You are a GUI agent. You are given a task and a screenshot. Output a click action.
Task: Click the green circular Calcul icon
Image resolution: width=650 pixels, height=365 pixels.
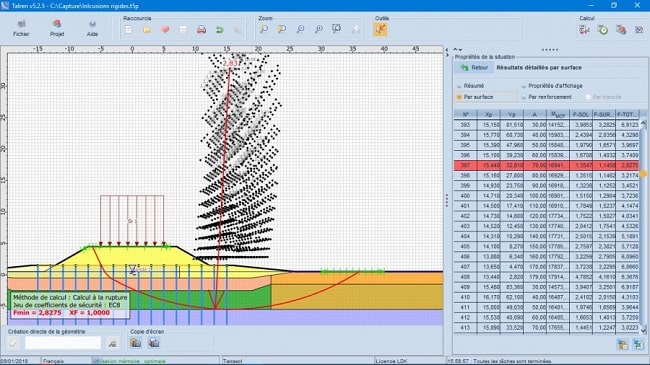pos(603,29)
